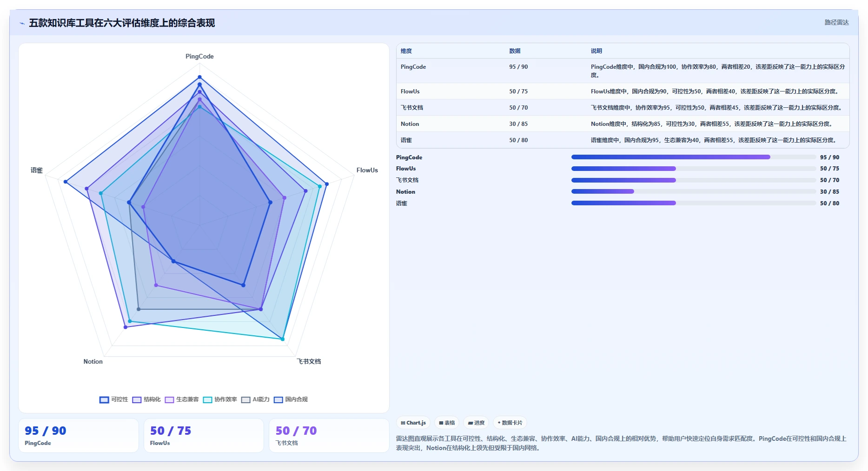The width and height of the screenshot is (868, 471).
Task: Open the FlowUs 50 / 75 stat card
Action: coord(204,436)
